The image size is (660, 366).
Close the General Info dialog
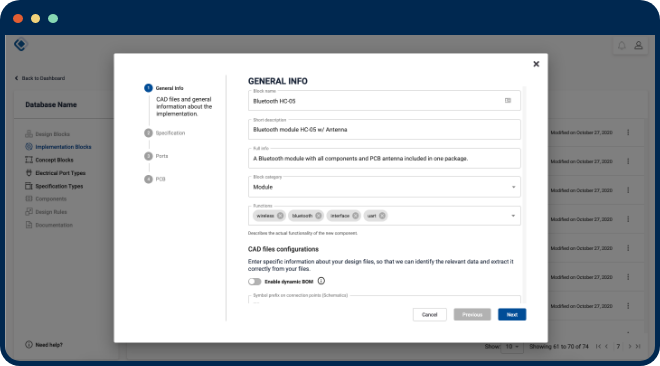536,64
